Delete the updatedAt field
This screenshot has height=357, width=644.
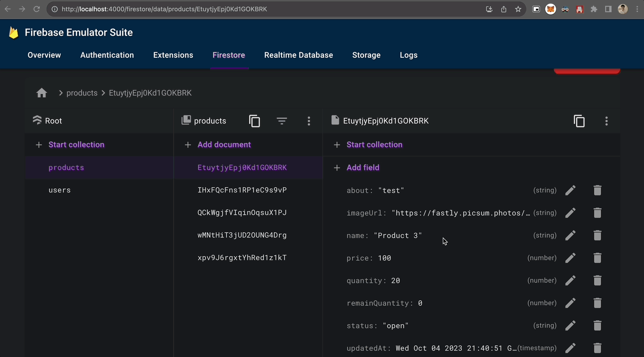click(x=598, y=348)
